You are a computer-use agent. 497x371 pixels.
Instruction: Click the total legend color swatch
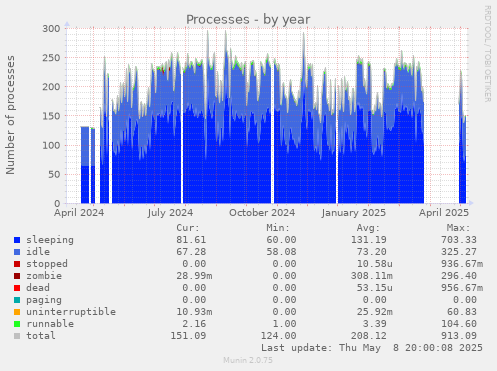(17, 336)
